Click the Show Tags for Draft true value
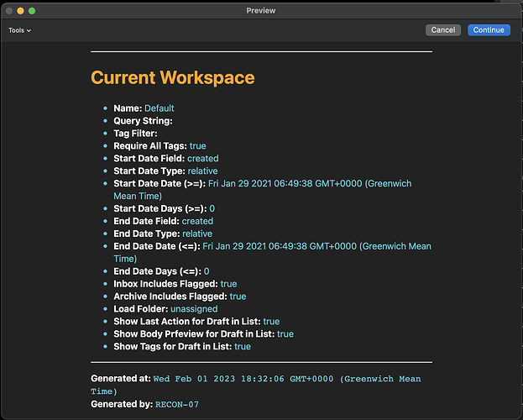 pyautogui.click(x=243, y=347)
